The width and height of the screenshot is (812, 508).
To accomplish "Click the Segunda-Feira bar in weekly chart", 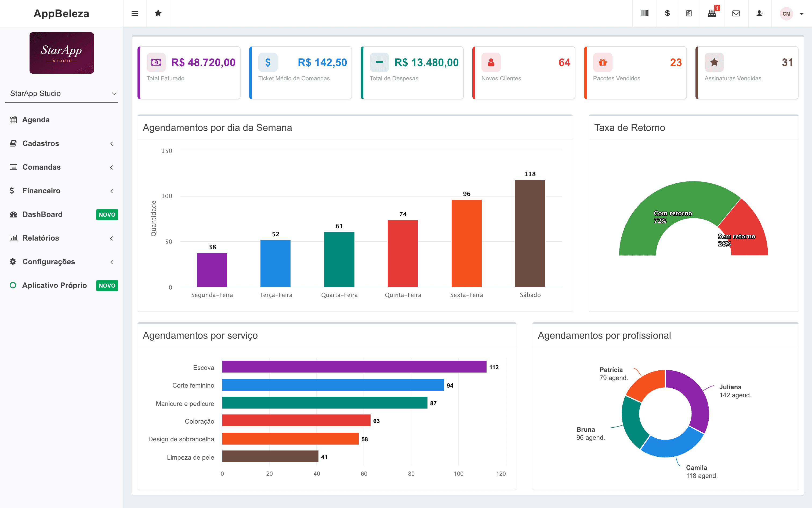I will (x=212, y=270).
